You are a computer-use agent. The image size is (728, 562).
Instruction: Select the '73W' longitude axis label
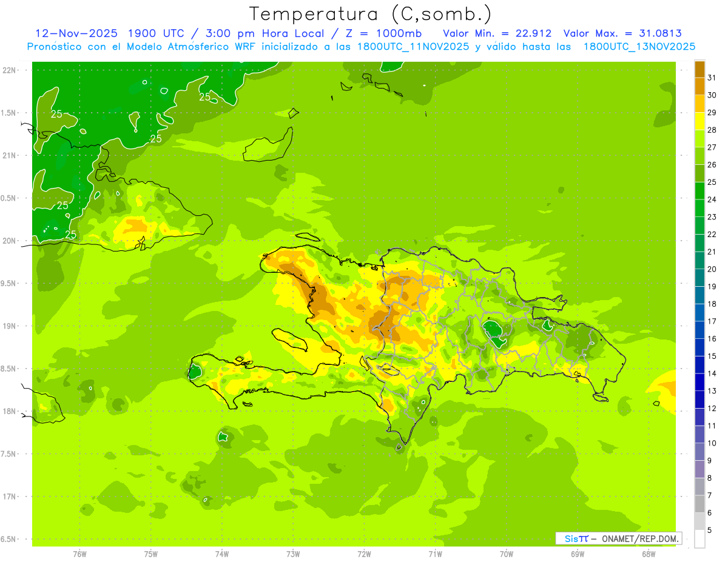[293, 554]
